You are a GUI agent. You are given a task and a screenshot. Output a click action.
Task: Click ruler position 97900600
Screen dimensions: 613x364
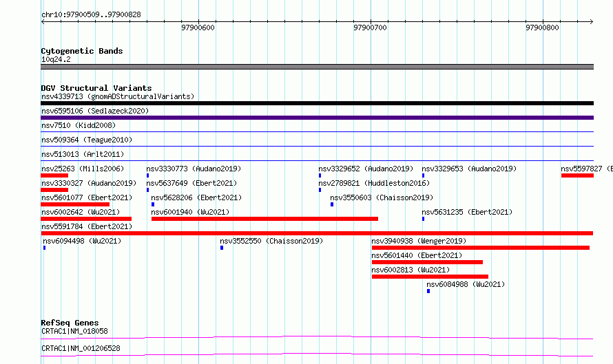coord(198,28)
